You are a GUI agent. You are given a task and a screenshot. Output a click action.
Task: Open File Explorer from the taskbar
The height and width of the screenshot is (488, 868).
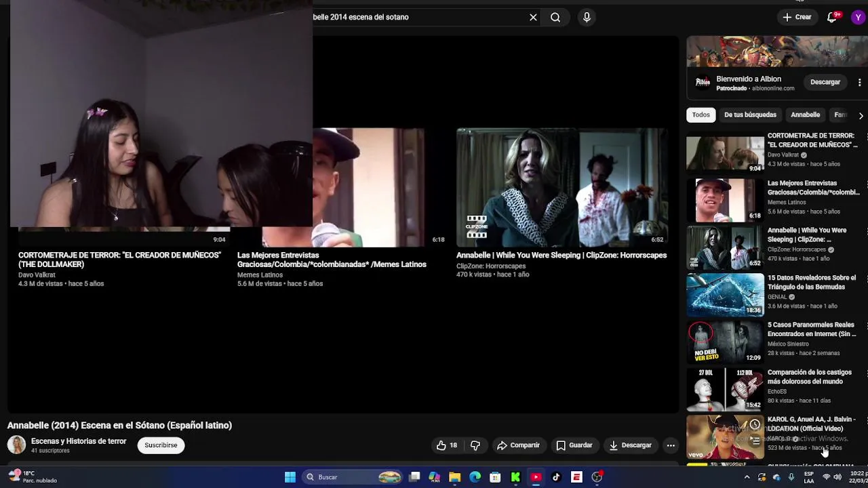click(455, 477)
